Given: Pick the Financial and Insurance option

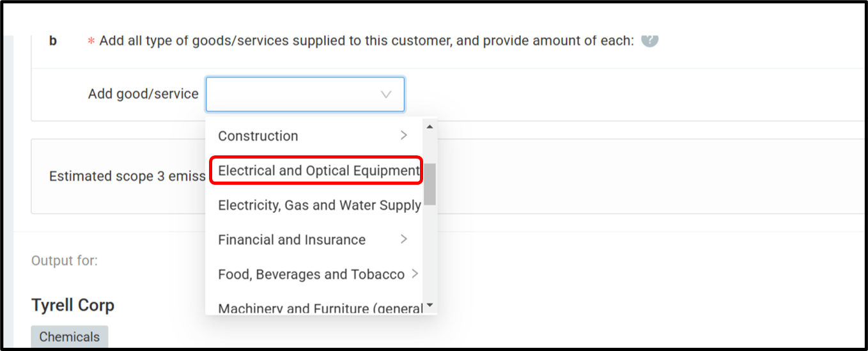Looking at the screenshot, I should (291, 240).
